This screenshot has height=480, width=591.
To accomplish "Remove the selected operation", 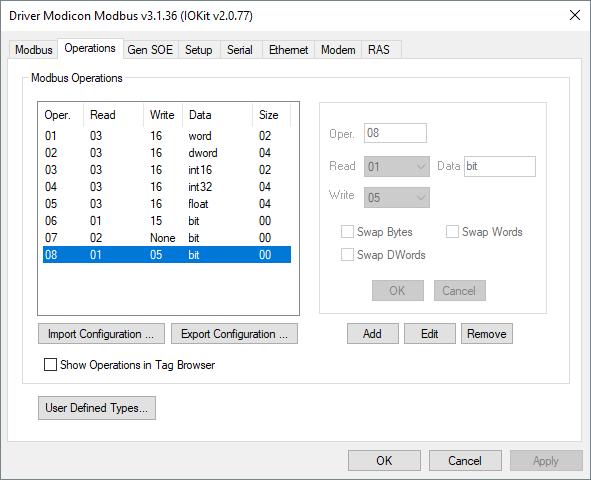I will coord(487,334).
